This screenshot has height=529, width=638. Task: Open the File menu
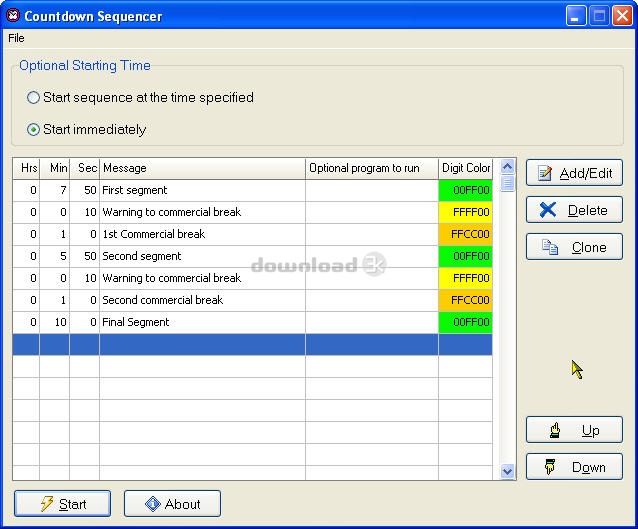tap(16, 38)
